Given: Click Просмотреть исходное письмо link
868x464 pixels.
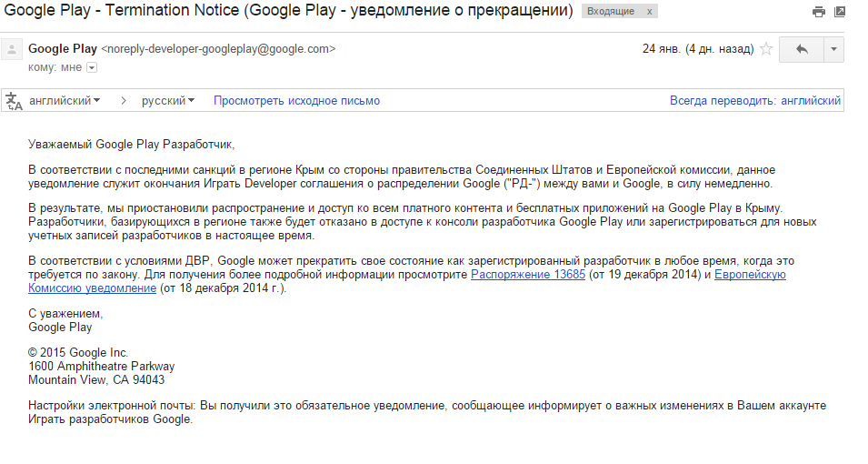Looking at the screenshot, I should click(x=296, y=101).
